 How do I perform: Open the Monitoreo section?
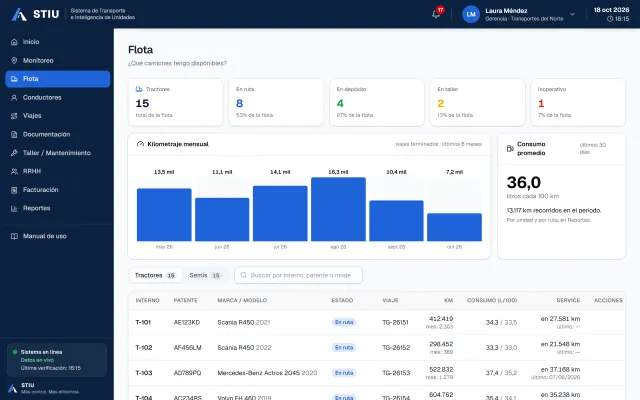[x=58, y=60]
